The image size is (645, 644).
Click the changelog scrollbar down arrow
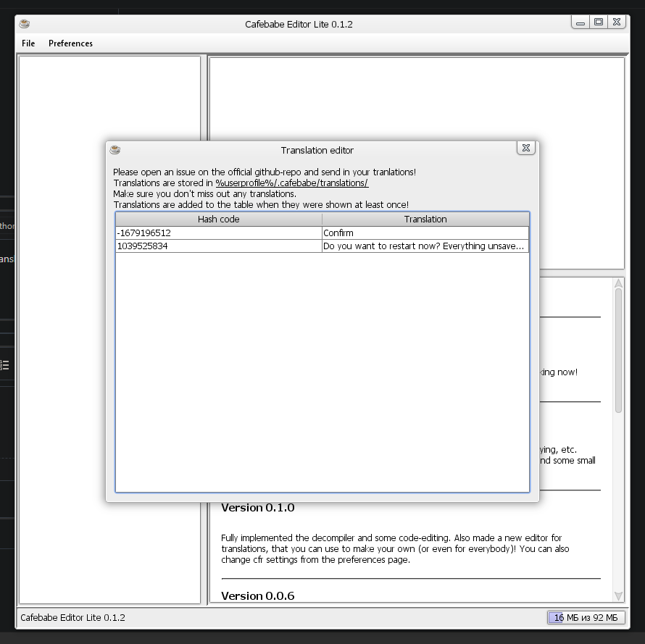(618, 596)
